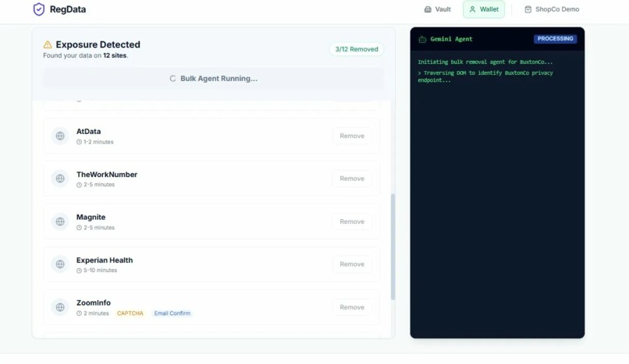
Task: Click the spinner icon beside Bulk Agent Running
Action: tap(172, 79)
